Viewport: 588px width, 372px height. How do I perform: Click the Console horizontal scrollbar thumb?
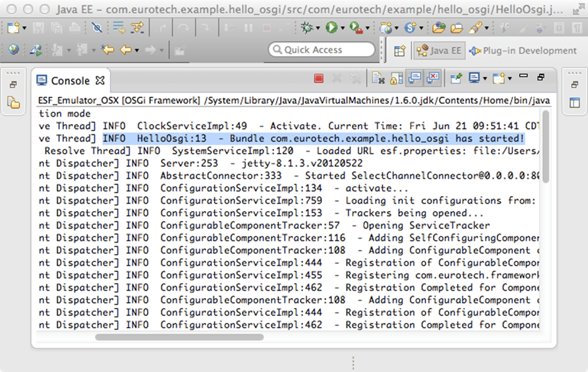tap(179, 337)
